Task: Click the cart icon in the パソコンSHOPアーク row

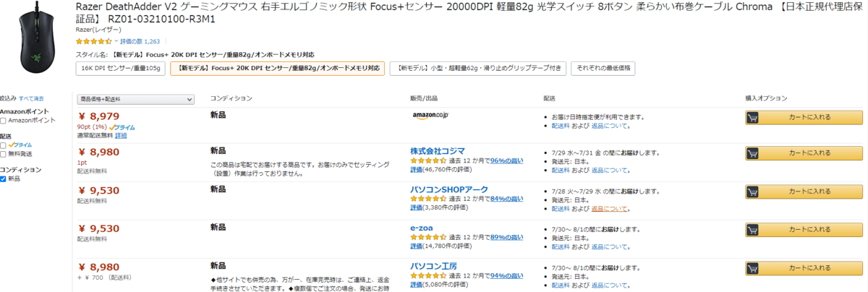Action: click(x=752, y=192)
